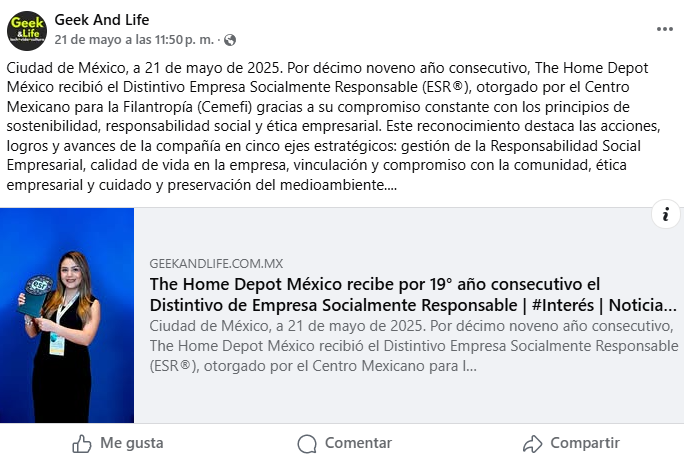Image resolution: width=684 pixels, height=460 pixels.
Task: Click the article preview description text
Action: coord(414,346)
